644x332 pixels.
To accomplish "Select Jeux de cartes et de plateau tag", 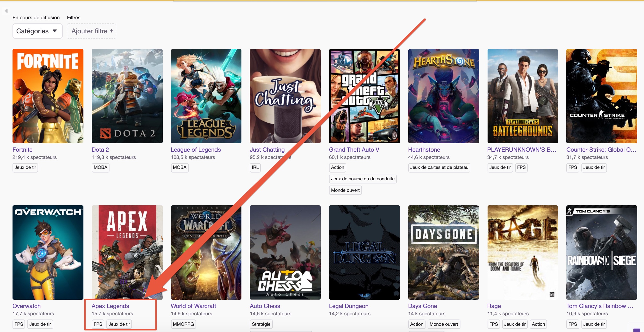I will point(439,167).
